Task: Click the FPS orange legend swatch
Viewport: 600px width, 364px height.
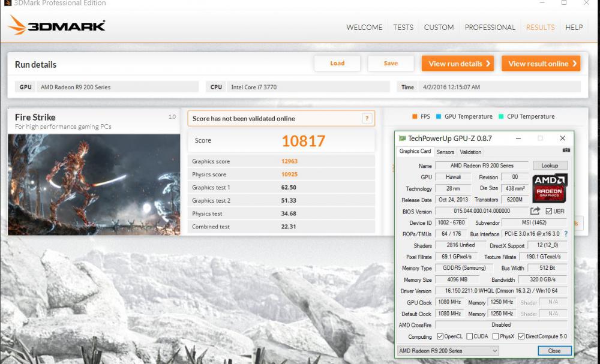Action: 414,116
